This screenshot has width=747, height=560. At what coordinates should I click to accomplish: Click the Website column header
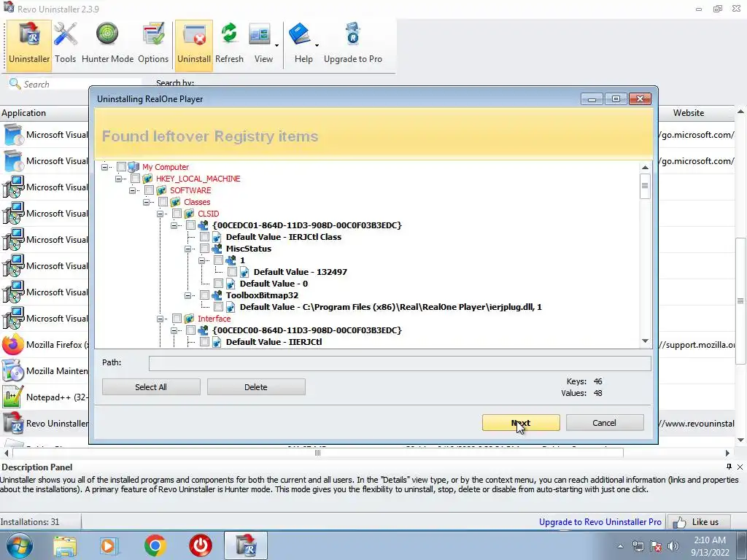(696, 113)
